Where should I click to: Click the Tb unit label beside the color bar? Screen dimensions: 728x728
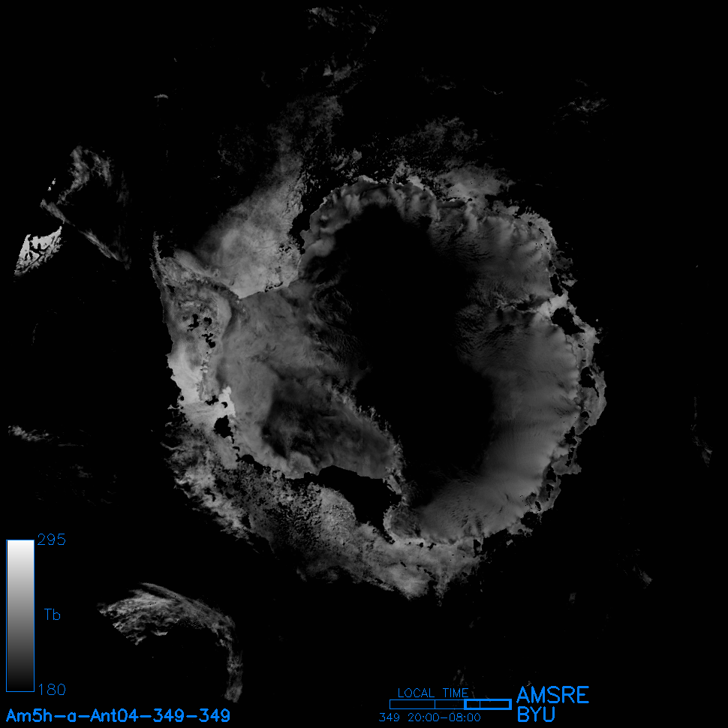52,615
